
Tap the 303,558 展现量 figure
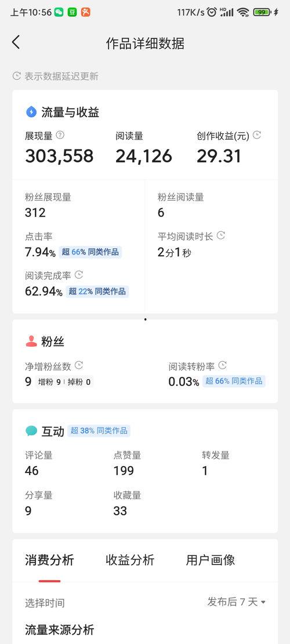point(59,156)
